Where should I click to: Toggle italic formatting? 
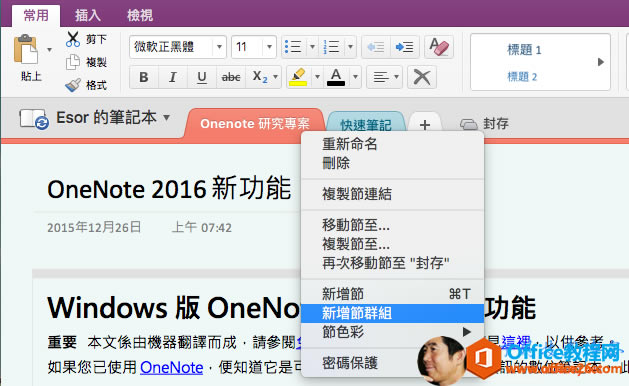point(172,77)
